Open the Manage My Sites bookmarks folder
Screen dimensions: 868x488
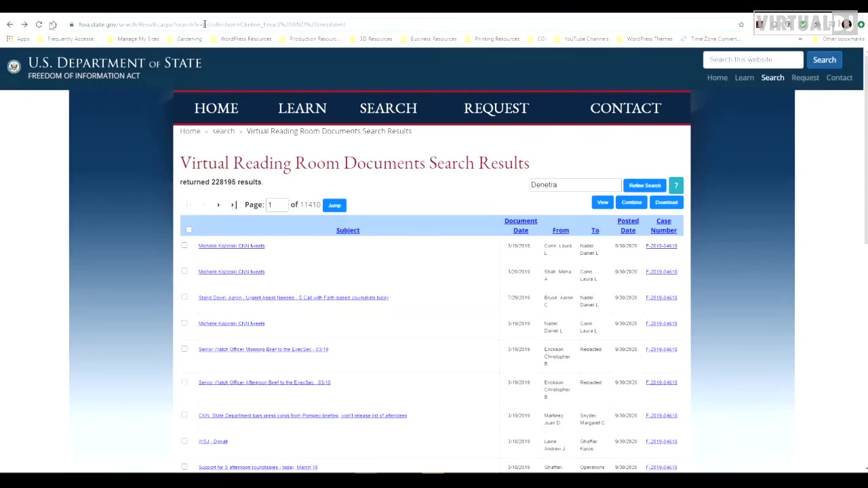134,39
